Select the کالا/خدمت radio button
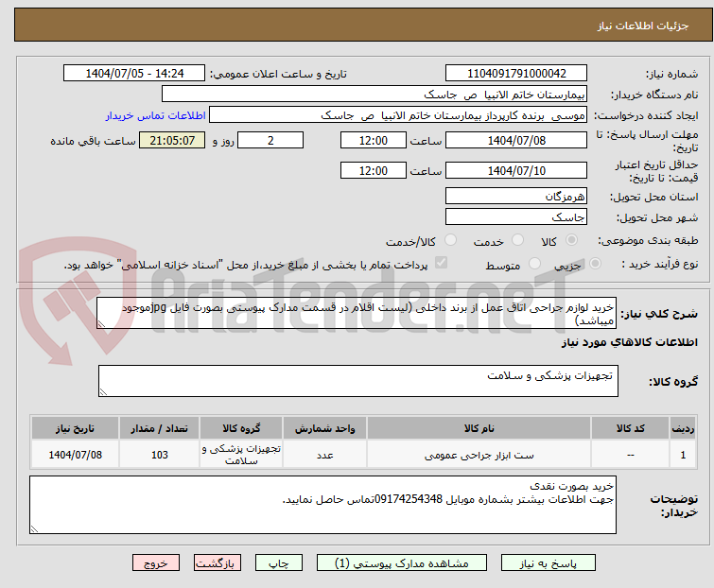 tap(450, 239)
